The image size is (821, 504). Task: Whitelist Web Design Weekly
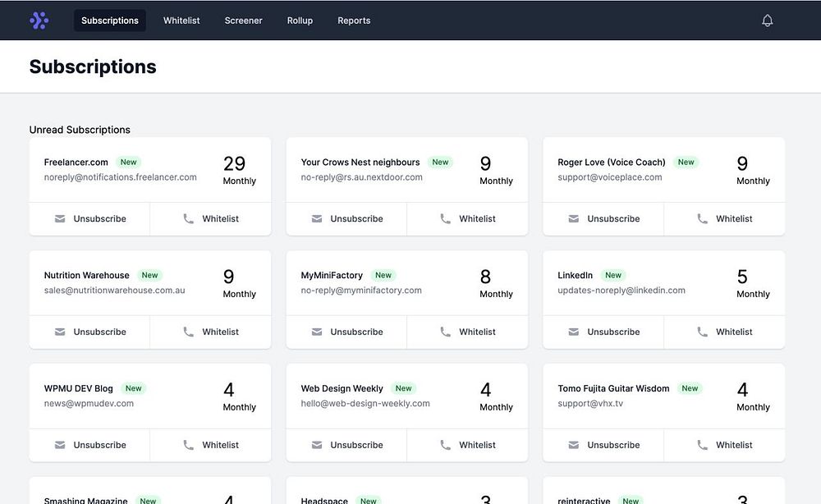coord(468,445)
